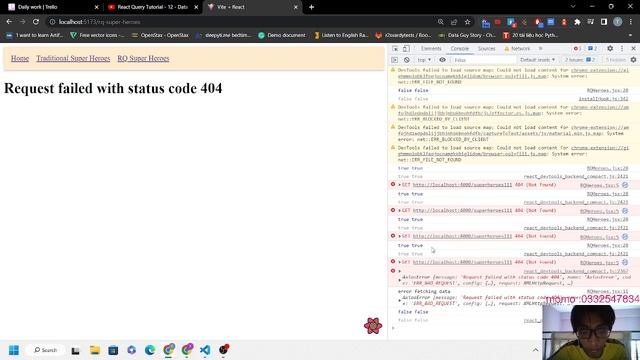Viewport: 640px width, 360px height.
Task: Open the Traditional Super Heroes link
Action: point(73,58)
